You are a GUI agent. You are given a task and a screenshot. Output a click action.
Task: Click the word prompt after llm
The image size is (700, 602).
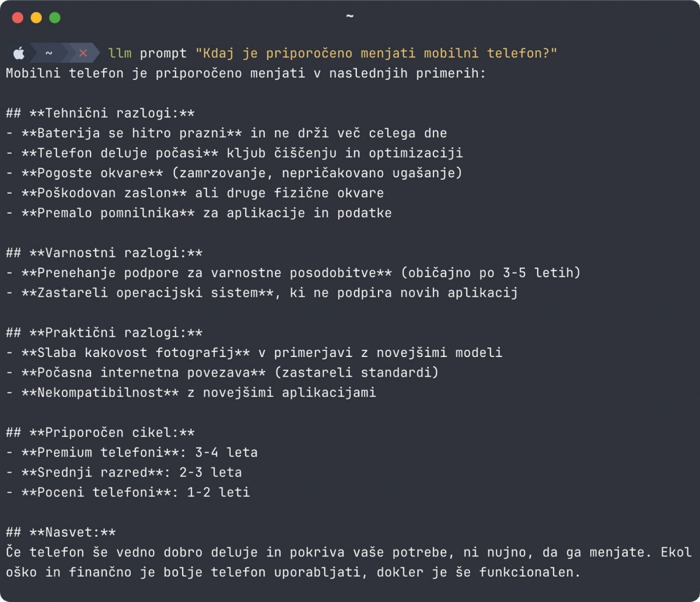pyautogui.click(x=163, y=53)
